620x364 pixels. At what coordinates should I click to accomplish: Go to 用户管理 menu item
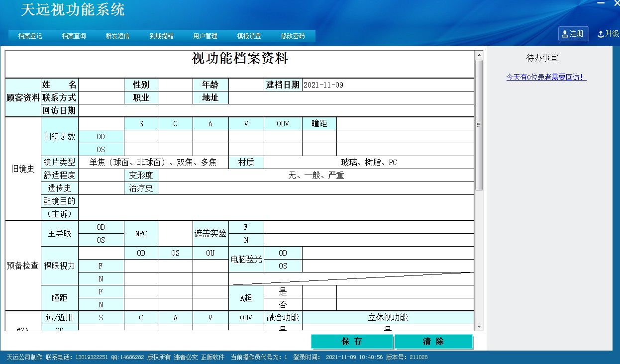[x=206, y=36]
